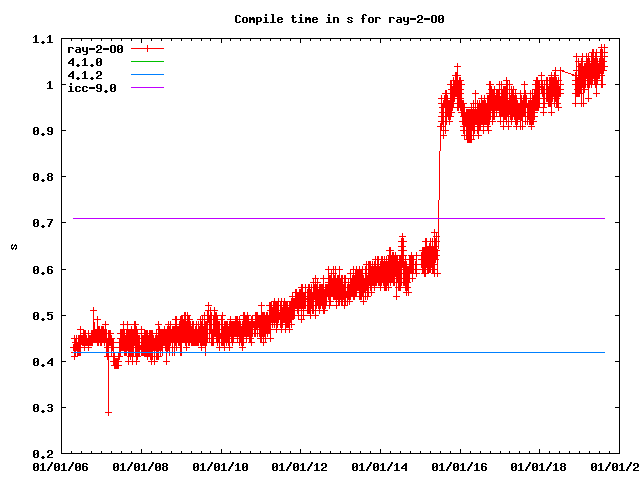Screen dimensions: 640x480
Task: Select the icc-9.0 legend label
Action: point(91,88)
